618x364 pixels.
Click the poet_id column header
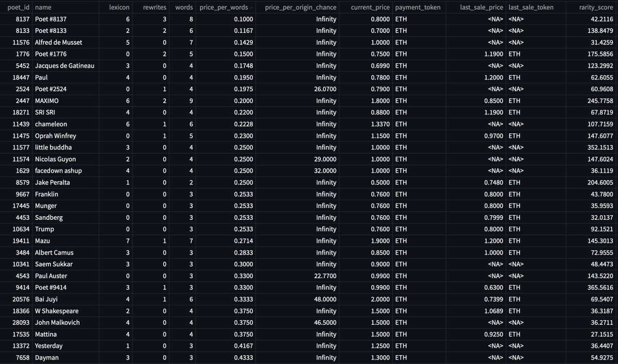pos(19,8)
